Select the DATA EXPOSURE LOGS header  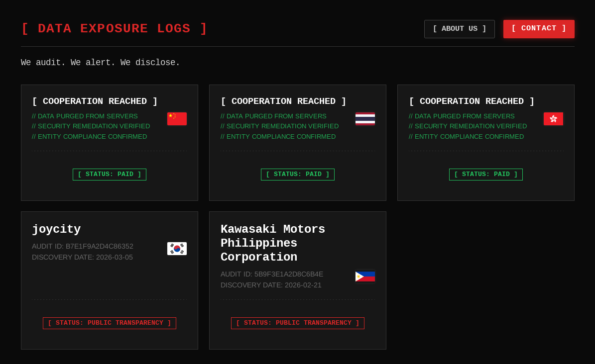(x=114, y=28)
